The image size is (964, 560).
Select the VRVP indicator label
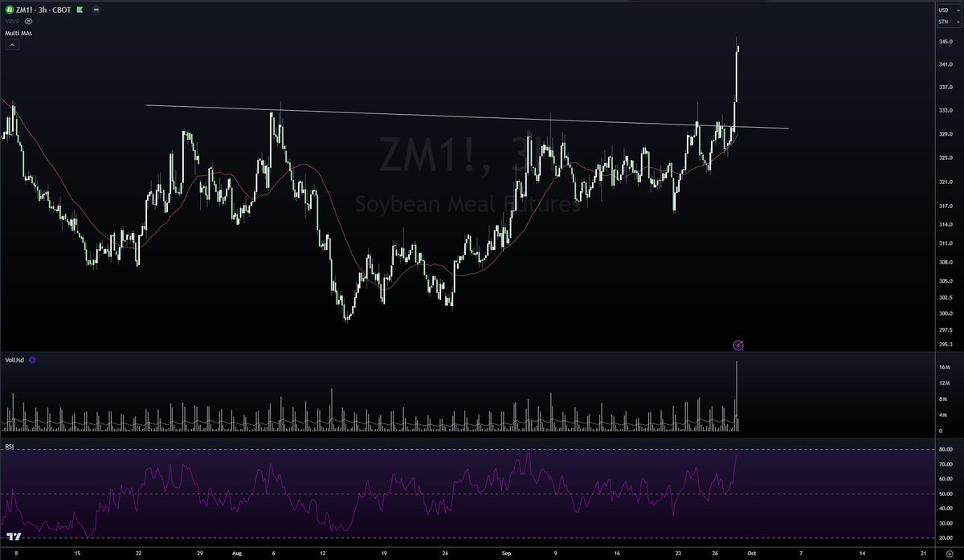tap(13, 22)
